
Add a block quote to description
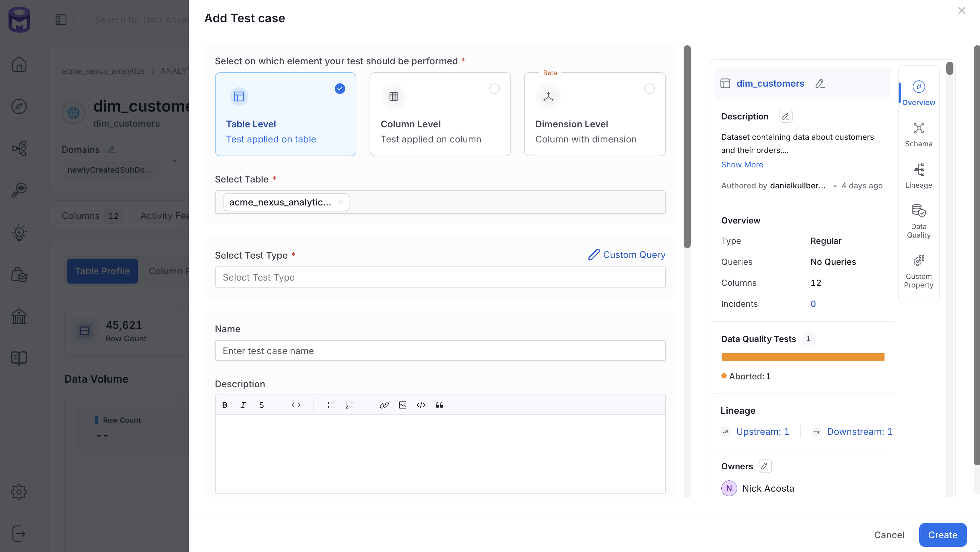[x=439, y=405]
